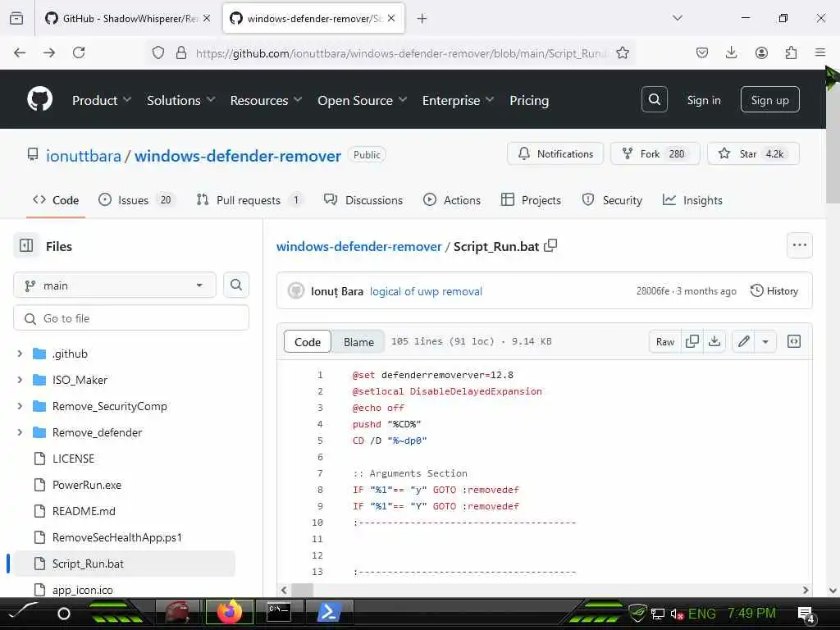The image size is (840, 630).
Task: List all tabs dropdown arrow
Action: click(x=678, y=18)
